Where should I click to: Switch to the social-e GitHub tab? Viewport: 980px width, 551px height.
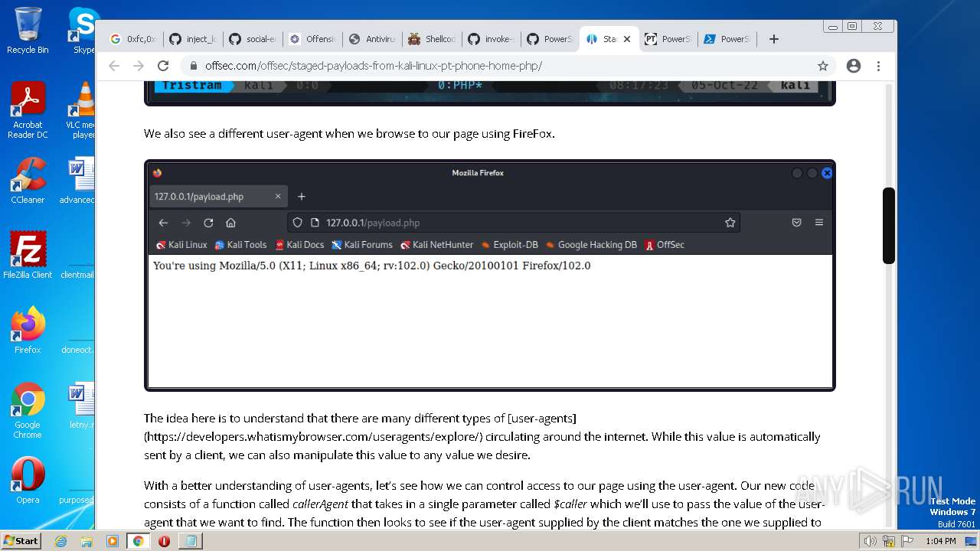pos(252,39)
